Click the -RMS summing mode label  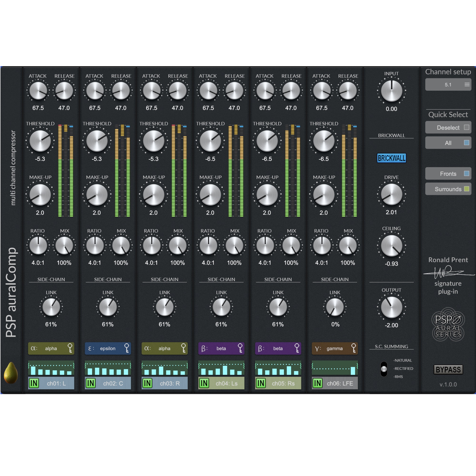pyautogui.click(x=398, y=377)
